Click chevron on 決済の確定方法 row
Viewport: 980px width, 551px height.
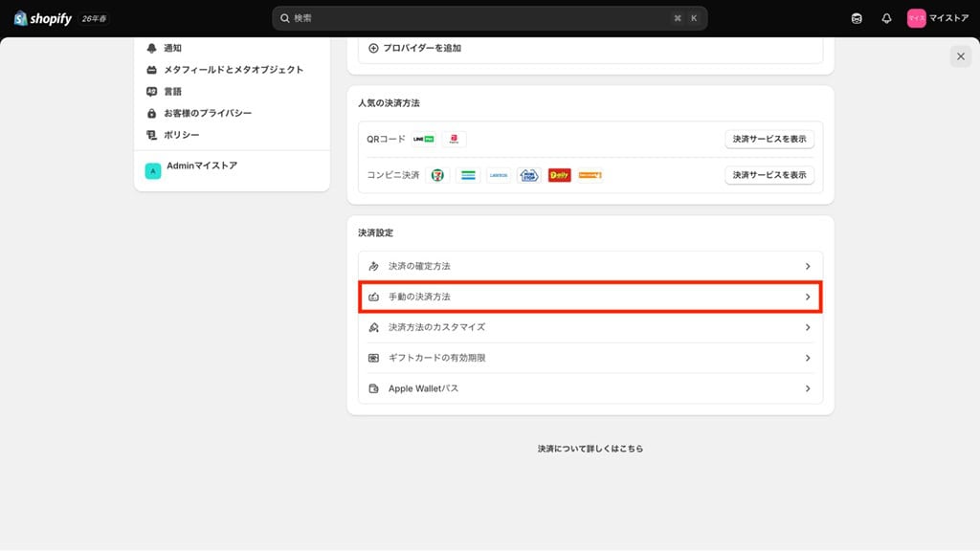(x=808, y=266)
